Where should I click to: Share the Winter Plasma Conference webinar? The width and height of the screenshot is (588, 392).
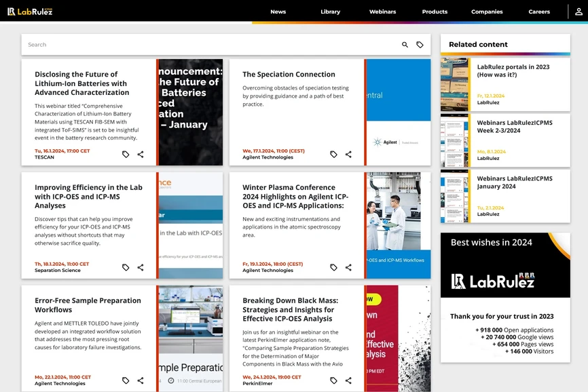348,267
